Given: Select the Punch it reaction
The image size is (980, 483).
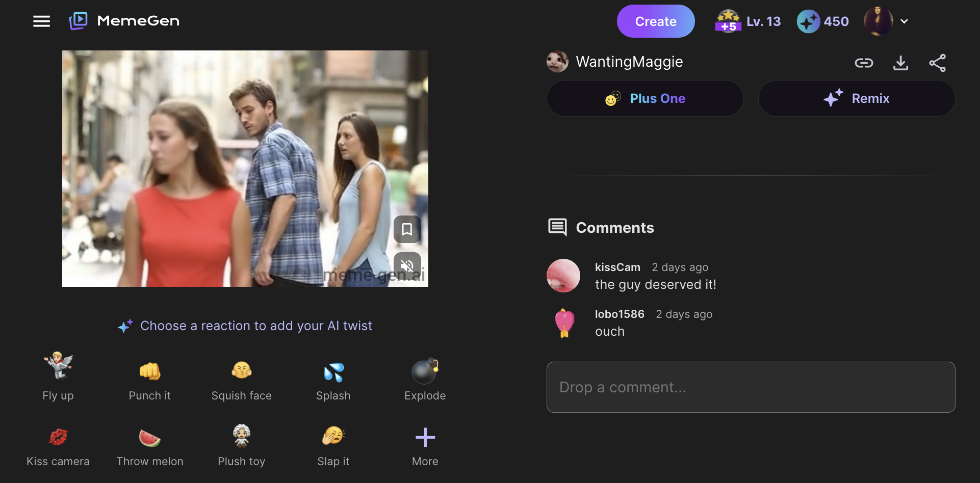Looking at the screenshot, I should (149, 380).
